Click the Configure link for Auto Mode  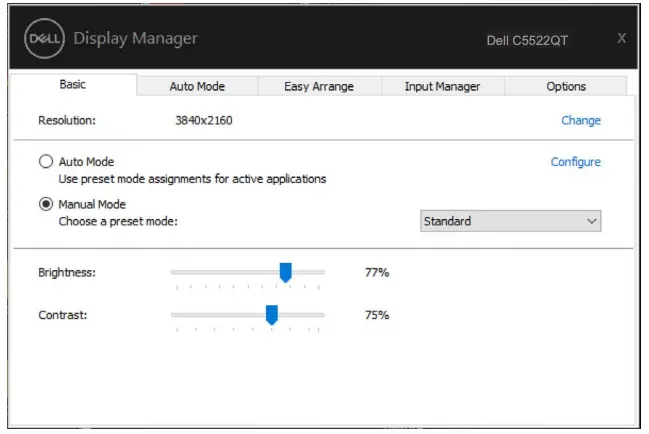[575, 161]
